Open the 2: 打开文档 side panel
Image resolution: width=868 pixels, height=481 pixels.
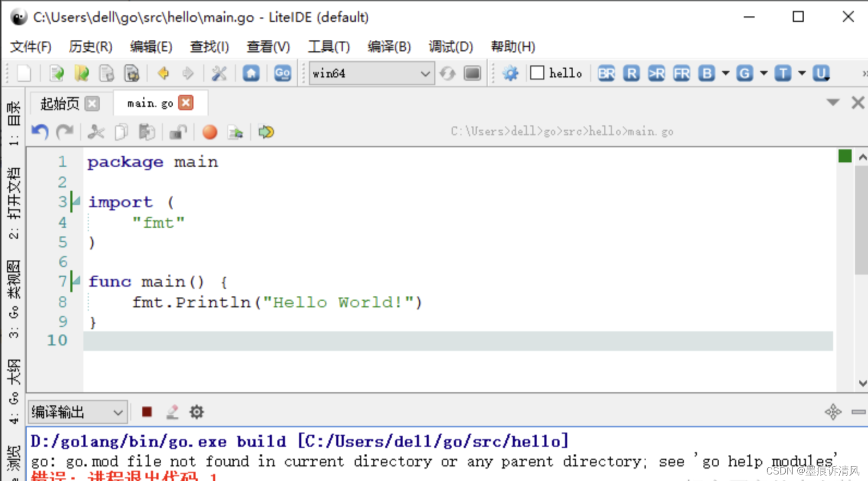click(x=14, y=203)
